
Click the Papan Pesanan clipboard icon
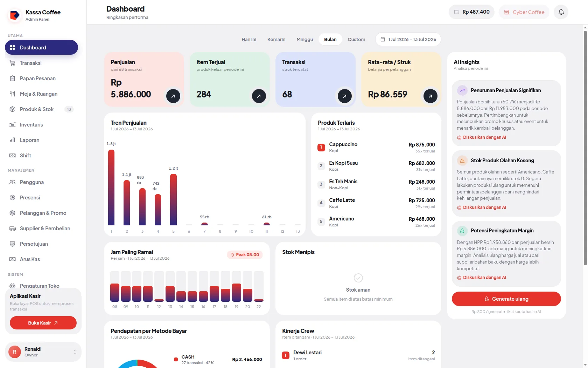(x=13, y=79)
